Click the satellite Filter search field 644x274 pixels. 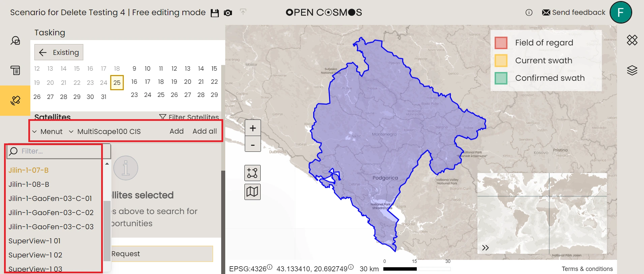[59, 151]
